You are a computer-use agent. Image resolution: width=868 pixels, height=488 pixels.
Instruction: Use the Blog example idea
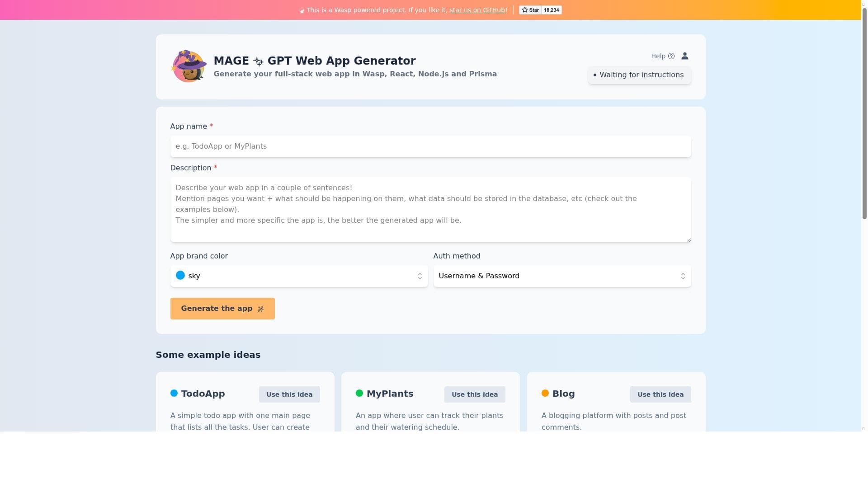(x=660, y=394)
